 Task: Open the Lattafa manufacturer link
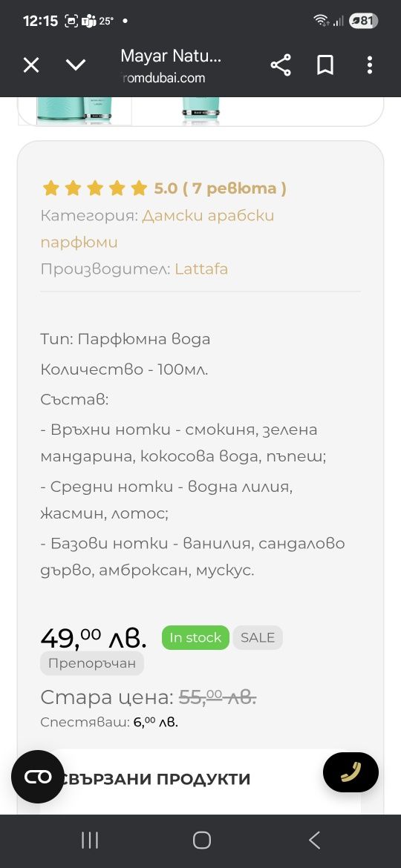point(201,269)
